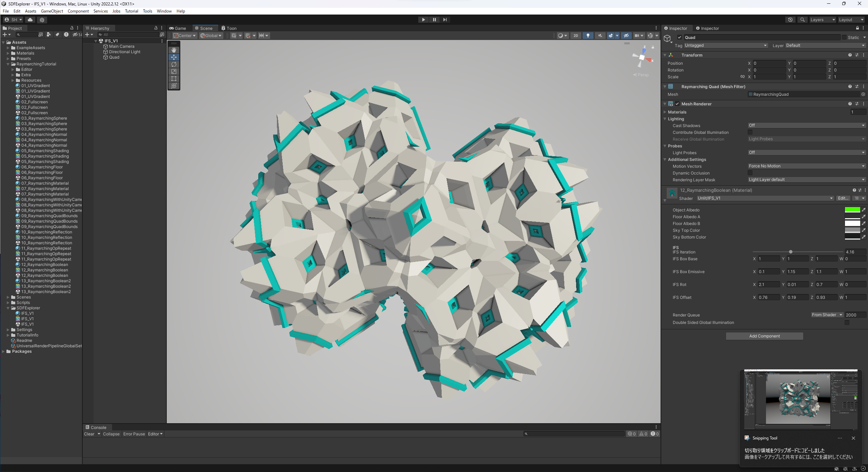The height and width of the screenshot is (472, 868).
Task: Select the Scale tool in scene
Action: 174,71
